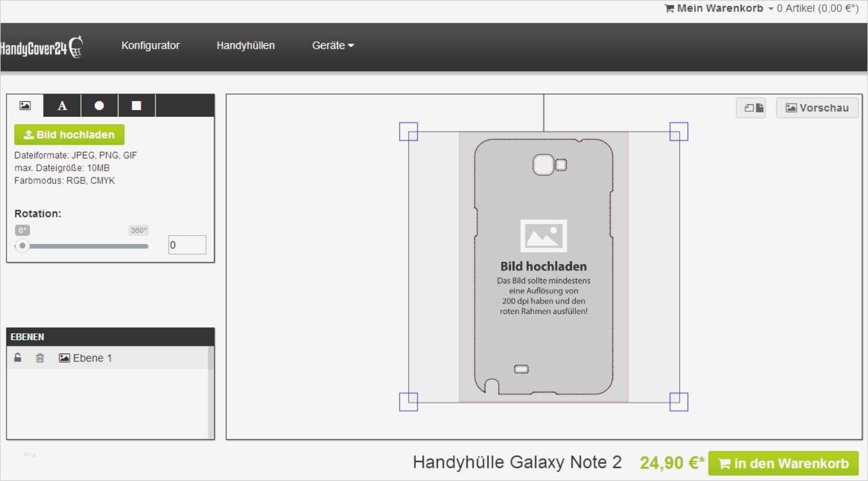868x481 pixels.
Task: Select the circle shape tool tab
Action: (99, 105)
